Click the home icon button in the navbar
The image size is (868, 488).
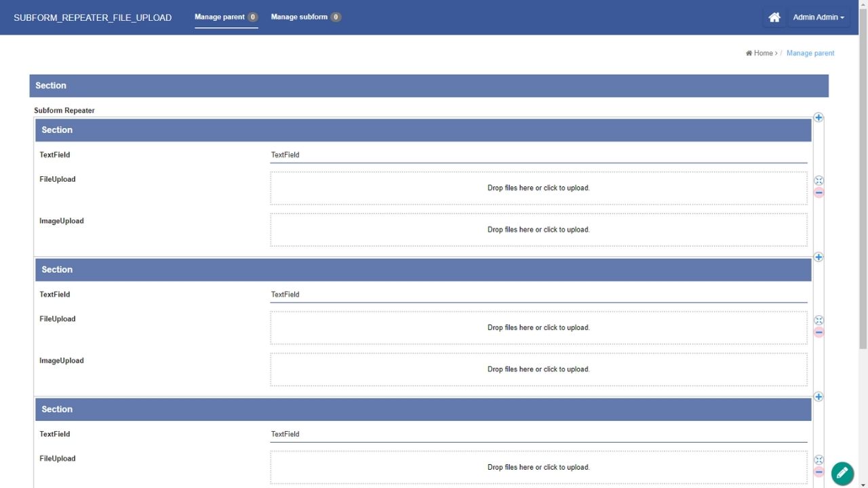pyautogui.click(x=774, y=18)
